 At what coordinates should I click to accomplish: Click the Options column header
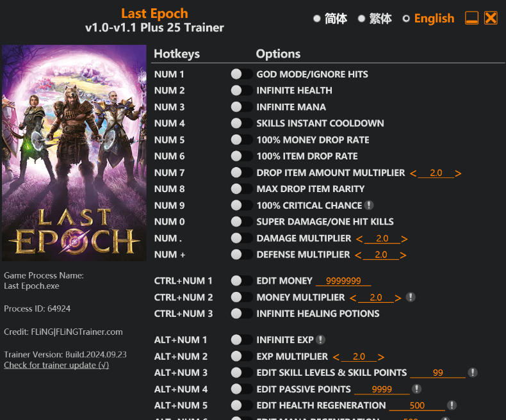(278, 54)
